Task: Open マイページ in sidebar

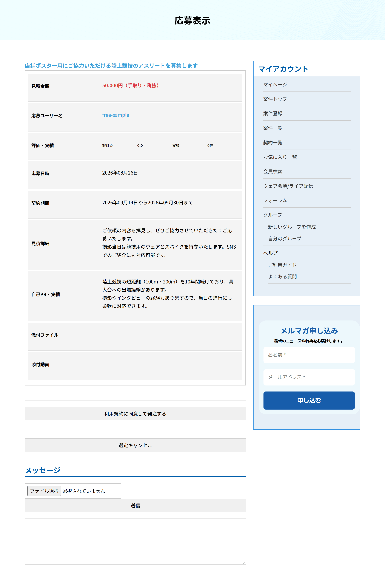Action: click(x=275, y=85)
